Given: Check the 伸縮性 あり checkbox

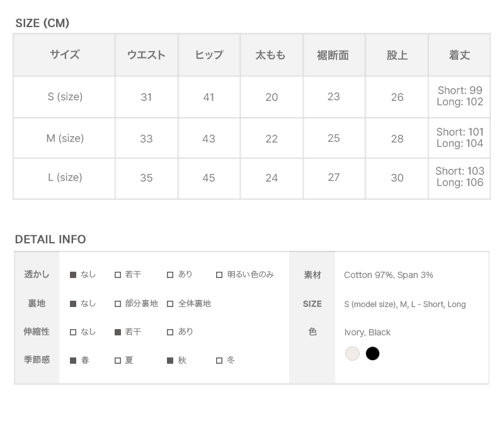Looking at the screenshot, I should (x=170, y=332).
